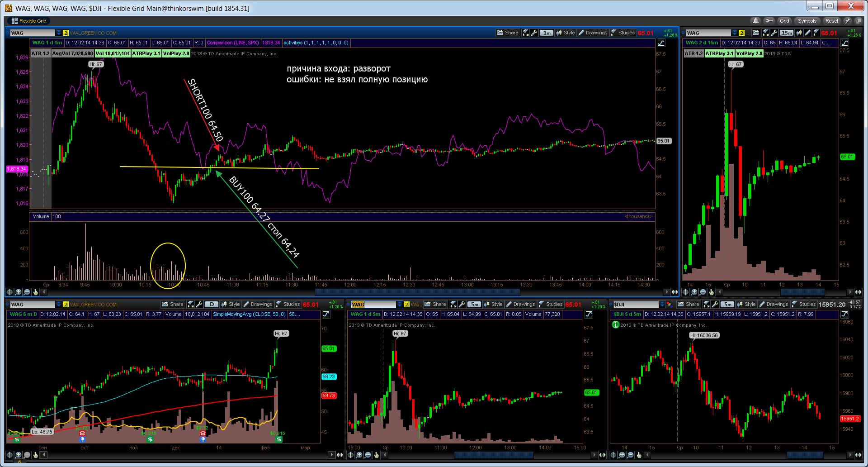Change 5m timeframe in WAG 5m chart
The width and height of the screenshot is (868, 467).
click(474, 304)
